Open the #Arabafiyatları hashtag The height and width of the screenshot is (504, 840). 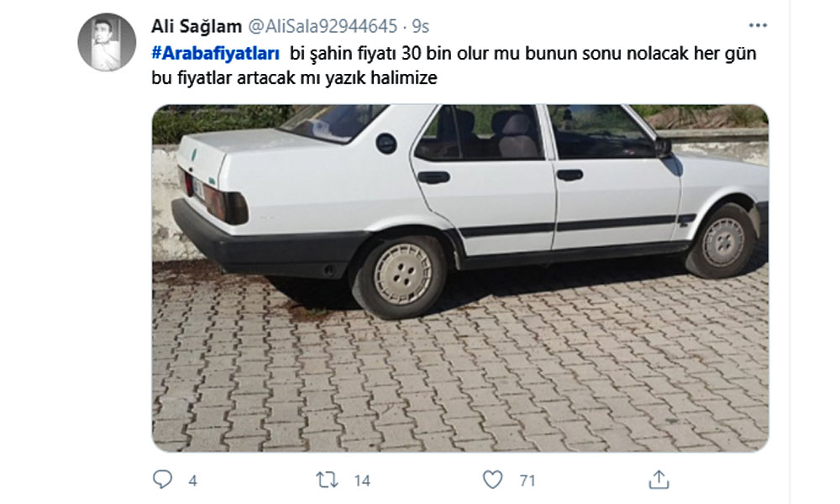(216, 54)
